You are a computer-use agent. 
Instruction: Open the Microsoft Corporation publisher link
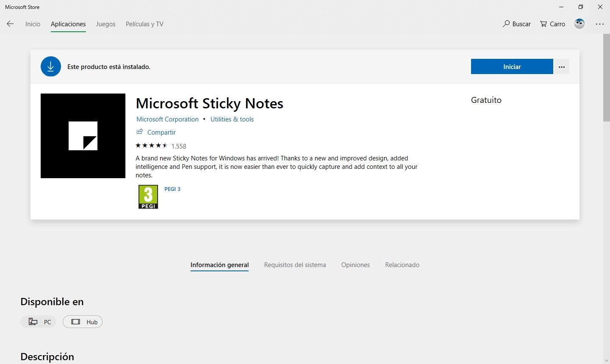click(167, 119)
